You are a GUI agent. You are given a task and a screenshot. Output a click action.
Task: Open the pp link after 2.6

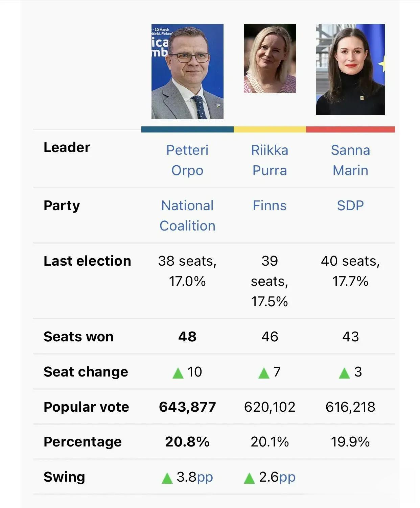(287, 478)
